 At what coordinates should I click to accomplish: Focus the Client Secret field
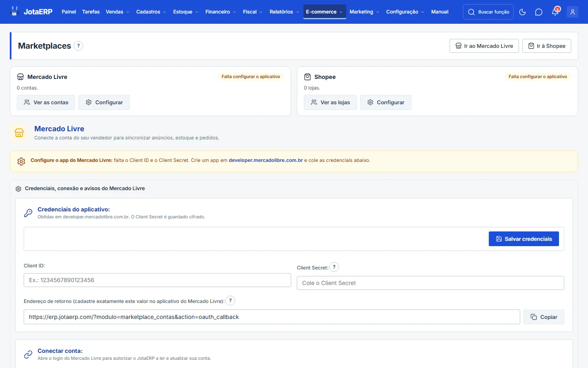click(430, 283)
